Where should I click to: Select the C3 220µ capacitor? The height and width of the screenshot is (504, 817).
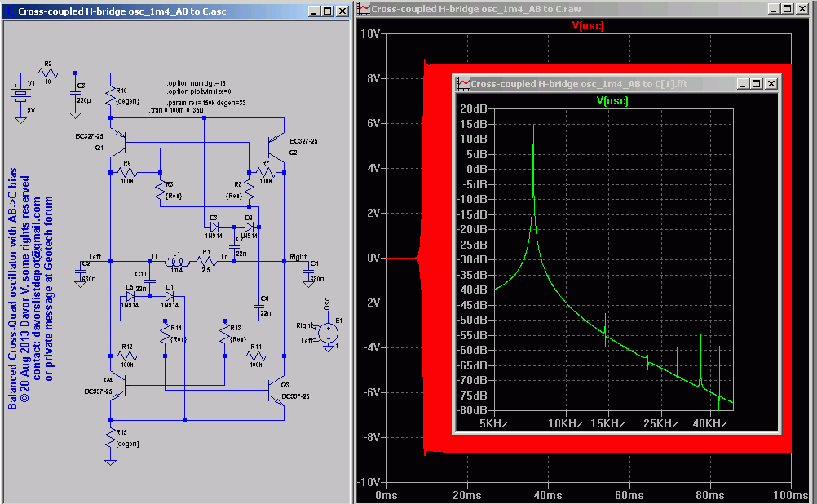click(75, 92)
